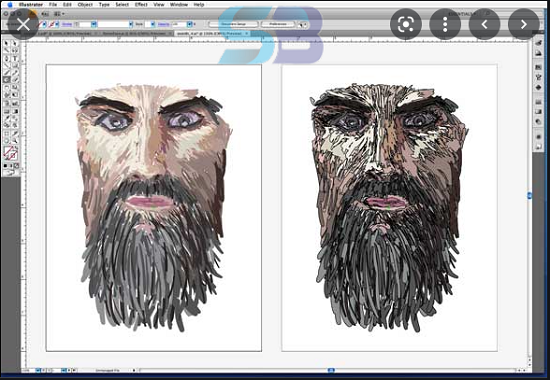Open the Color panel icon

pos(538,43)
